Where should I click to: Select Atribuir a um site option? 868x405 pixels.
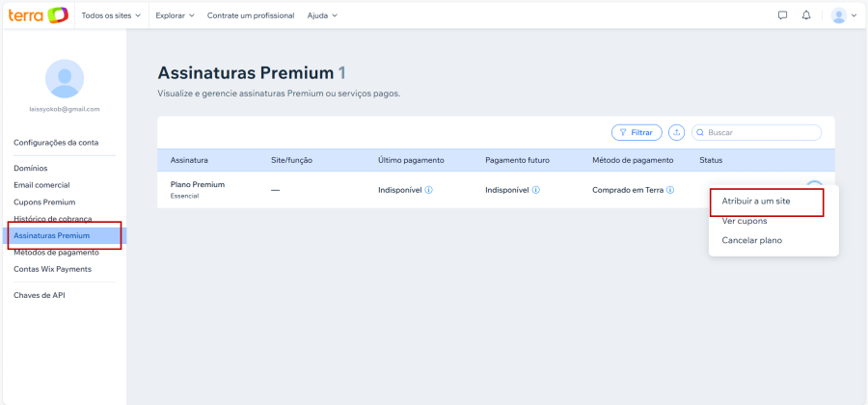pyautogui.click(x=756, y=202)
